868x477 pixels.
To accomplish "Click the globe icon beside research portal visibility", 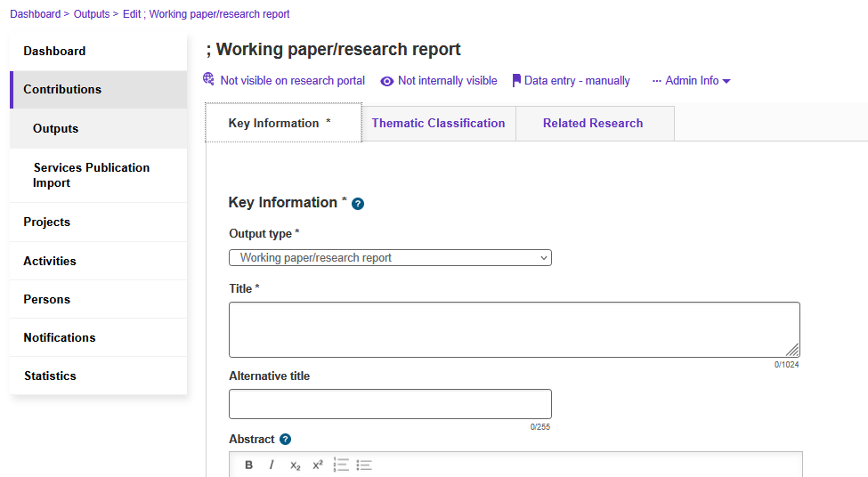I will coord(208,79).
